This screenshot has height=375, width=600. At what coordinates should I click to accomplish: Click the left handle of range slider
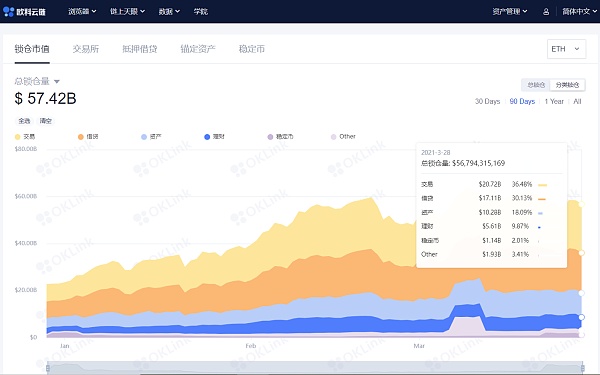coord(48,368)
